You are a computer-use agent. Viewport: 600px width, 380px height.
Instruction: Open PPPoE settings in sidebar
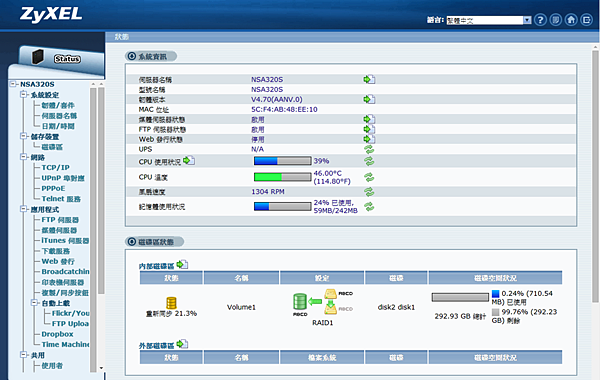coord(53,188)
